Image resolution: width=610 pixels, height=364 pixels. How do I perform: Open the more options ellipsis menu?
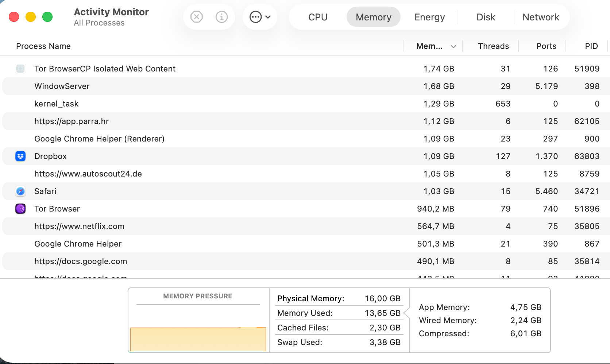click(x=260, y=17)
